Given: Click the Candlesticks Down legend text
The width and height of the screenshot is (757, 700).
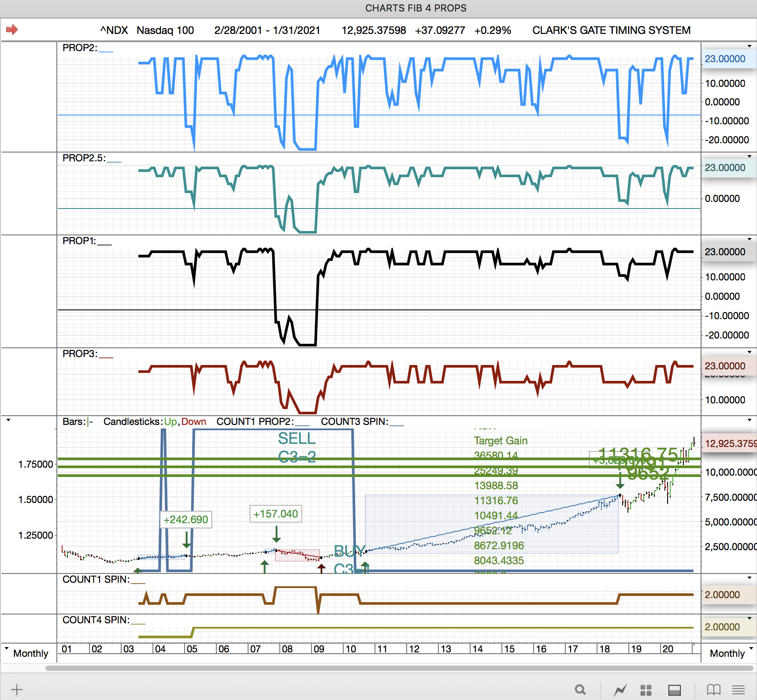Looking at the screenshot, I should click(x=194, y=421).
